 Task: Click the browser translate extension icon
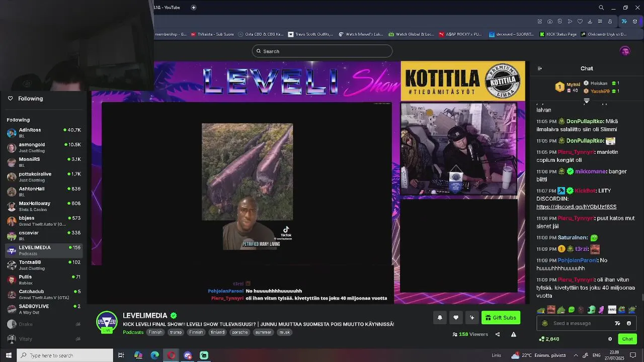point(624,21)
